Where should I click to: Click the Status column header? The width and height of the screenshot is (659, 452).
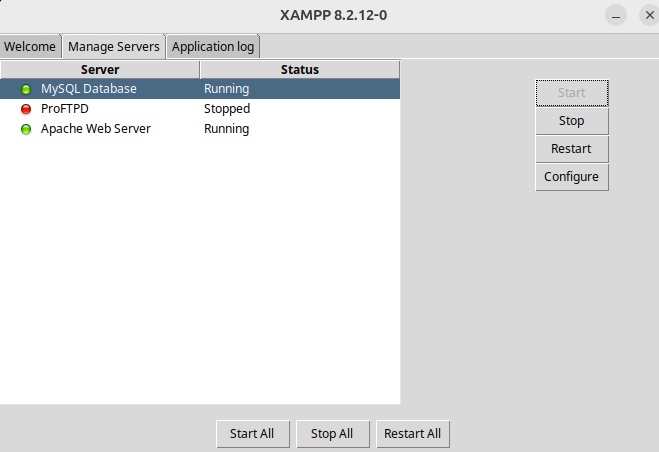point(300,69)
